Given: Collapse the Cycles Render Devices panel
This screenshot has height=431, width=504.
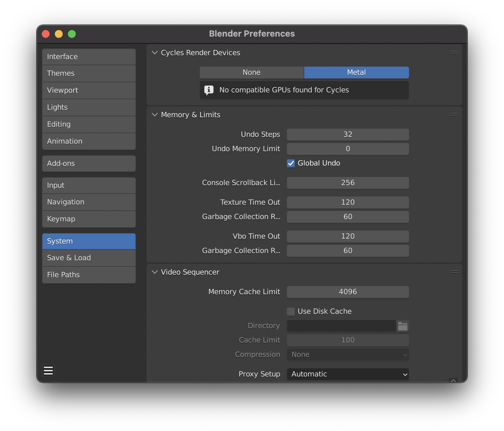Looking at the screenshot, I should (x=155, y=53).
